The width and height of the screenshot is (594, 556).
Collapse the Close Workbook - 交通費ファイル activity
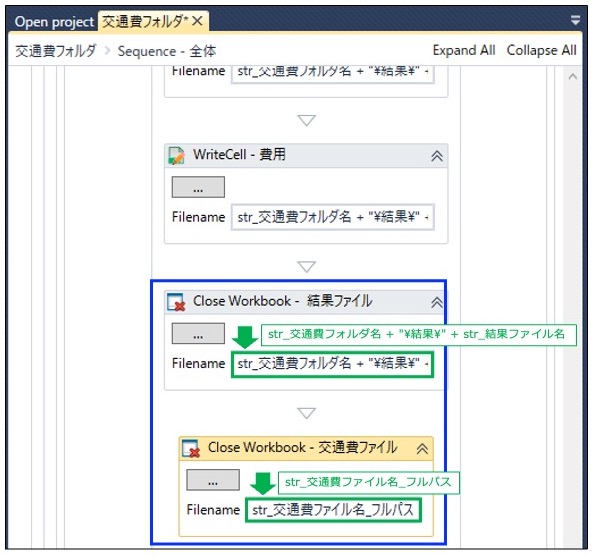422,449
